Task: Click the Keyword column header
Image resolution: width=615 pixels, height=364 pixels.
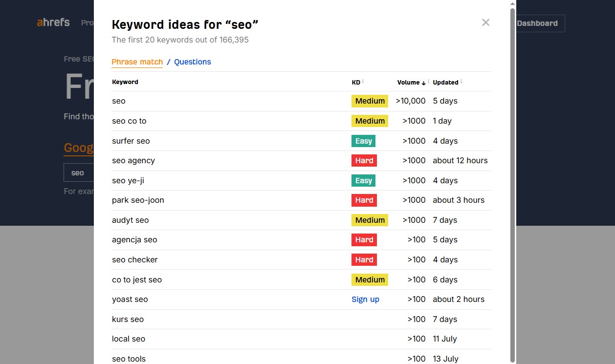Action: tap(125, 82)
